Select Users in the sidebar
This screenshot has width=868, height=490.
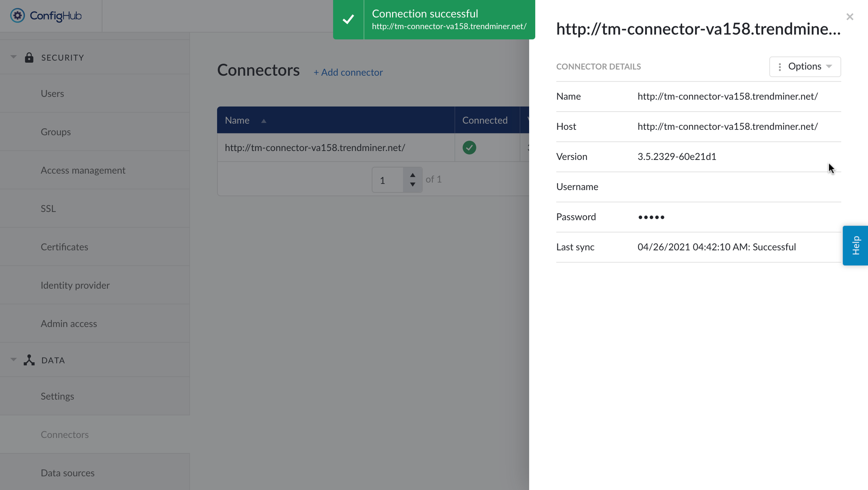(52, 93)
